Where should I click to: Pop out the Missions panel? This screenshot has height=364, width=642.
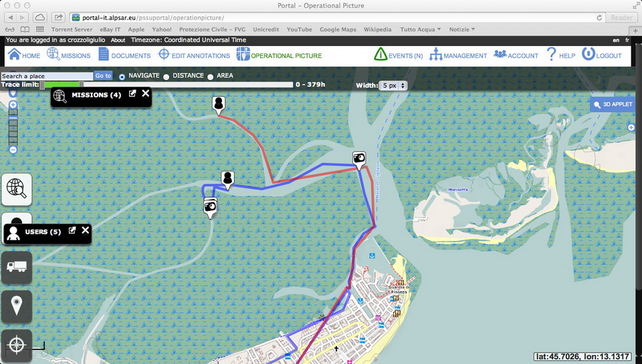pos(132,94)
